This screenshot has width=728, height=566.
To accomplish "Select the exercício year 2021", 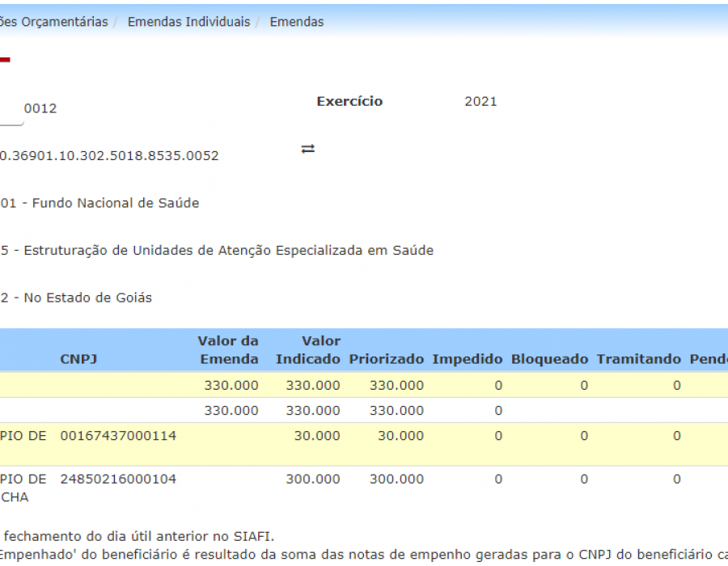I will coord(480,102).
